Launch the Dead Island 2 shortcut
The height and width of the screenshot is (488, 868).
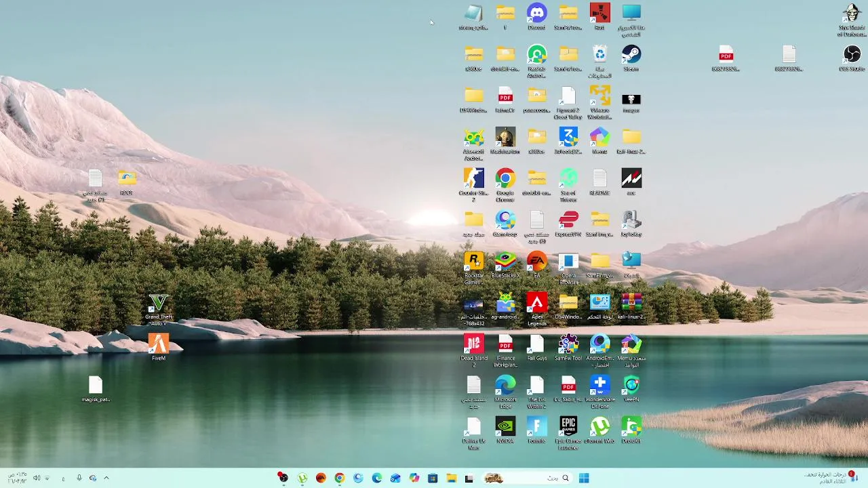coord(473,351)
